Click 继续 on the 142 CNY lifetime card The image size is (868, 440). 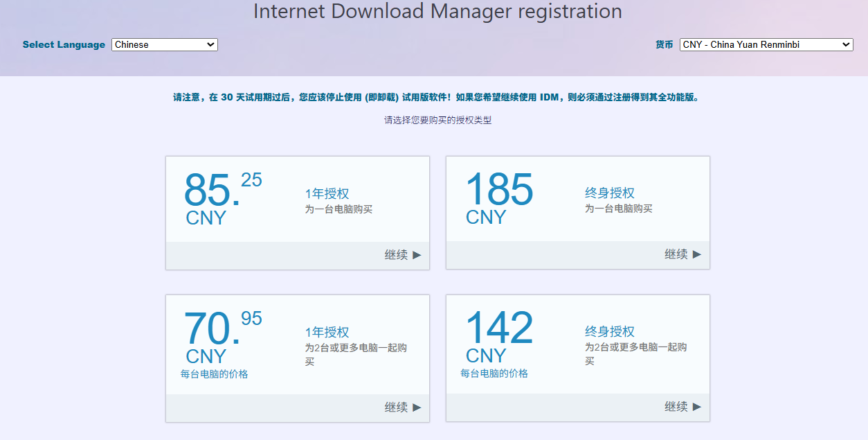(682, 407)
